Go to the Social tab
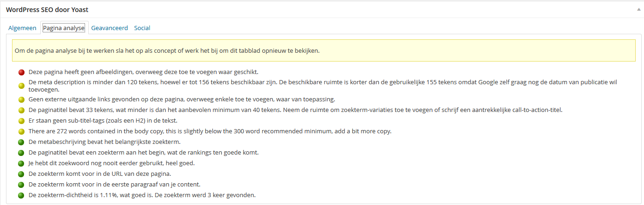 [142, 28]
